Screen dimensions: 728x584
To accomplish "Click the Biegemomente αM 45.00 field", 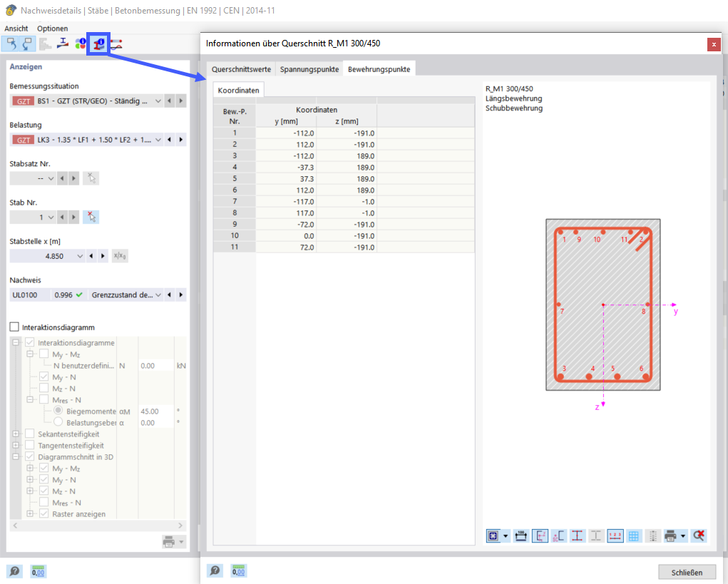I will tap(156, 411).
